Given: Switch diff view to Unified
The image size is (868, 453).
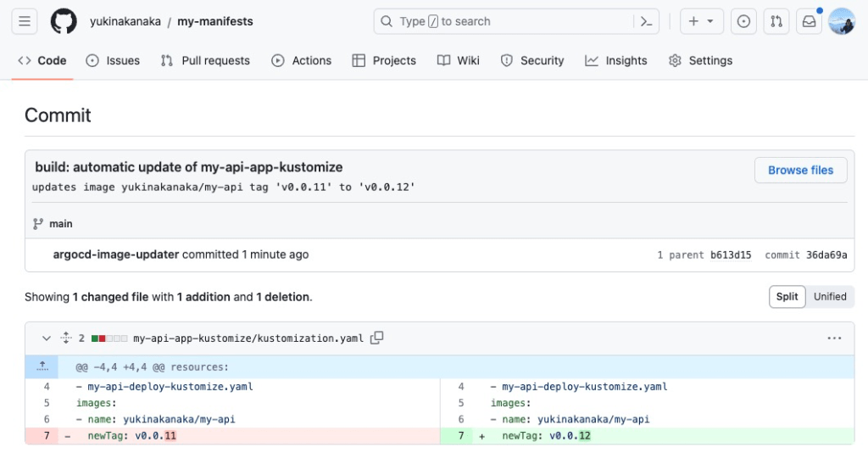Looking at the screenshot, I should point(830,296).
